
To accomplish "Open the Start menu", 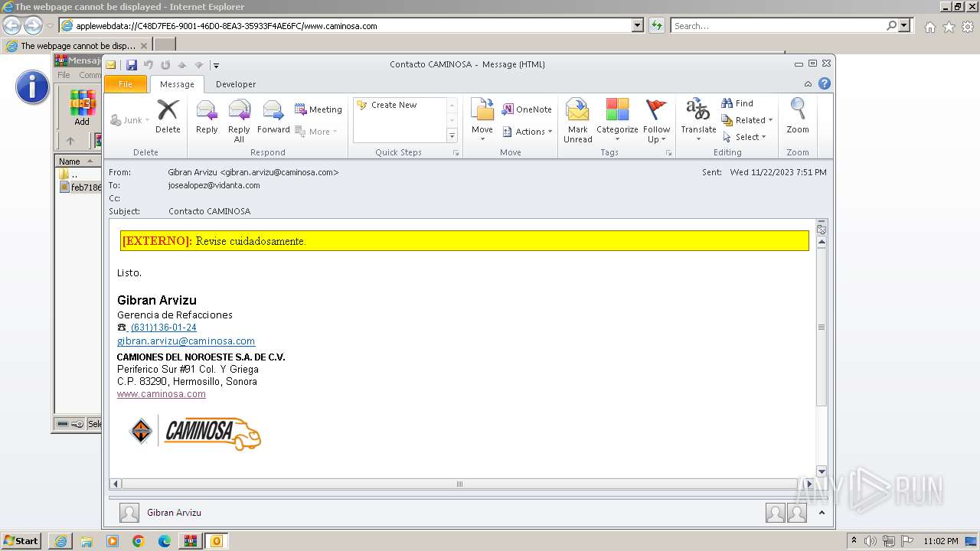I will [21, 541].
